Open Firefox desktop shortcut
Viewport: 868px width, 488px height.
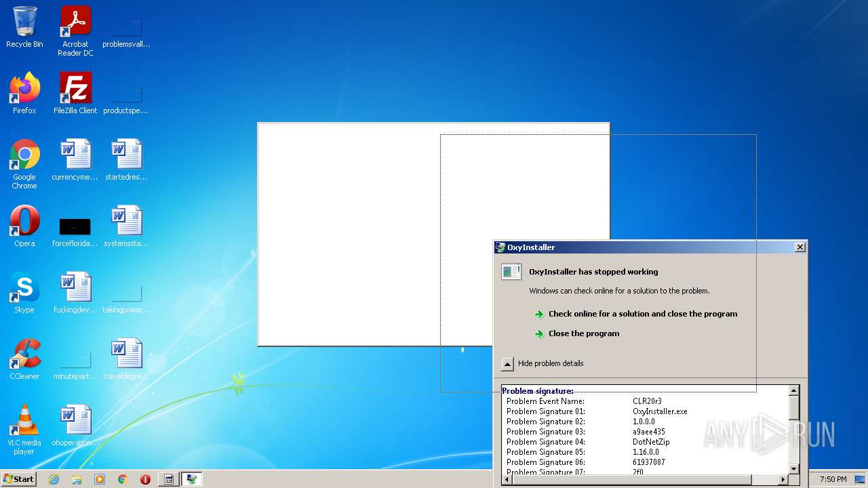click(24, 94)
